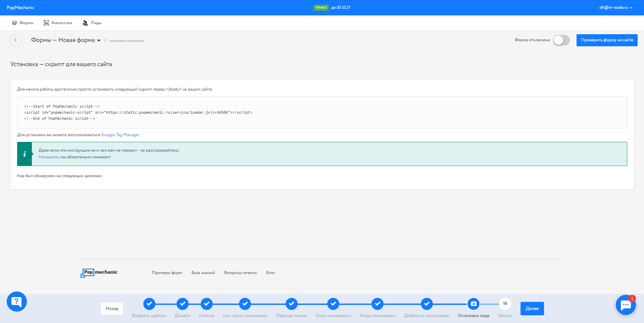Open "Вопросы-ответы" footer link
This screenshot has height=323, width=644.
[241, 273]
